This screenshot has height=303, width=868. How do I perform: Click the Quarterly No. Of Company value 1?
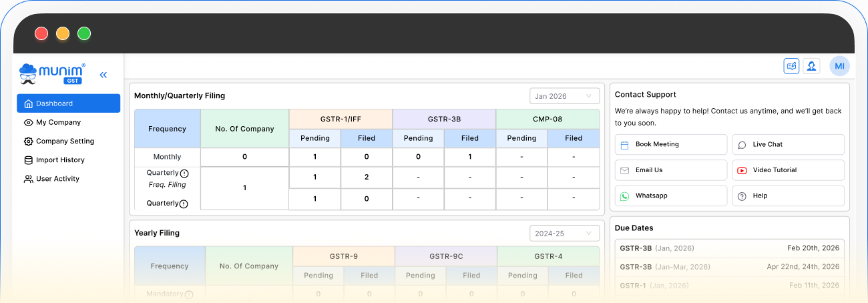(x=244, y=188)
